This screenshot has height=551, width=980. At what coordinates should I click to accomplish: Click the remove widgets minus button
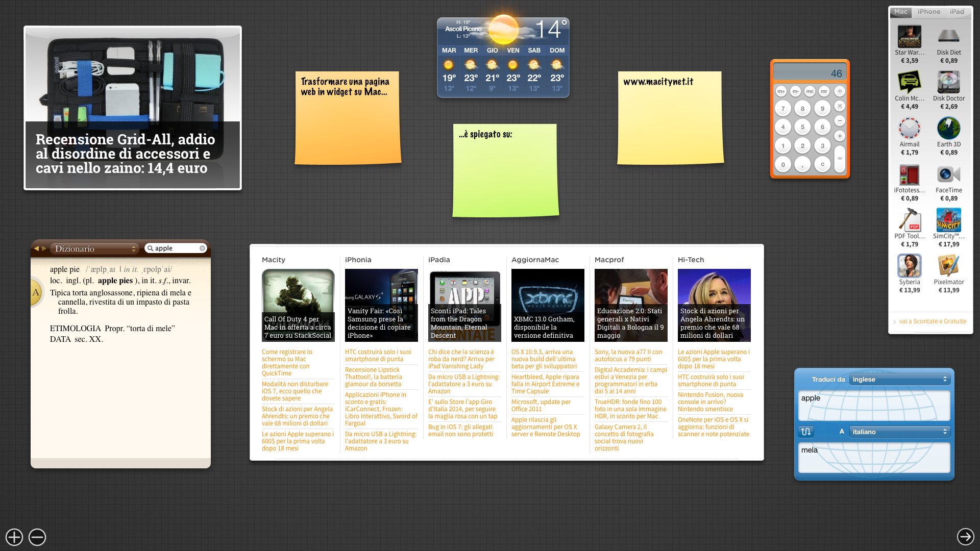pyautogui.click(x=37, y=537)
